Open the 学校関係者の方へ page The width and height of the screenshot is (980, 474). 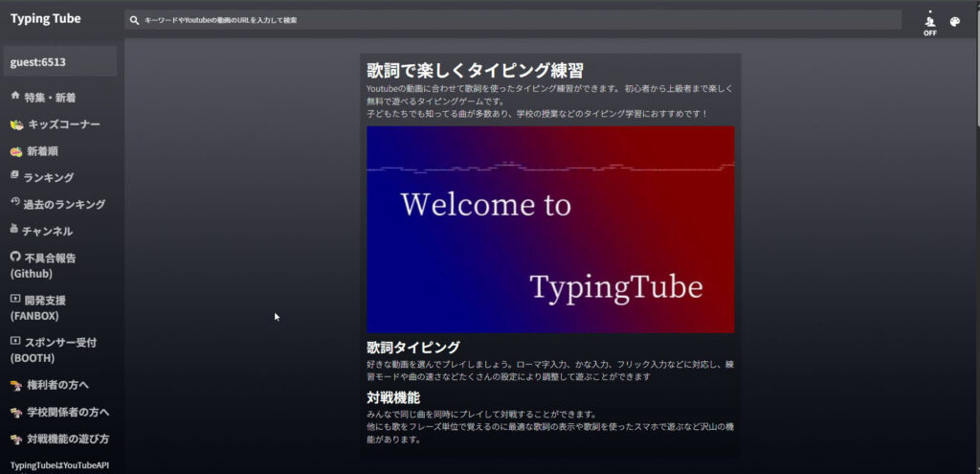pyautogui.click(x=68, y=412)
